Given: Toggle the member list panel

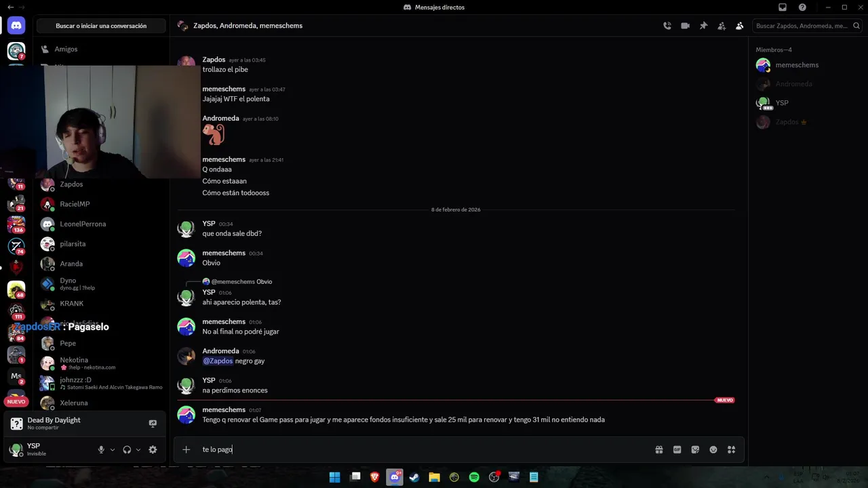Looking at the screenshot, I should (x=739, y=26).
